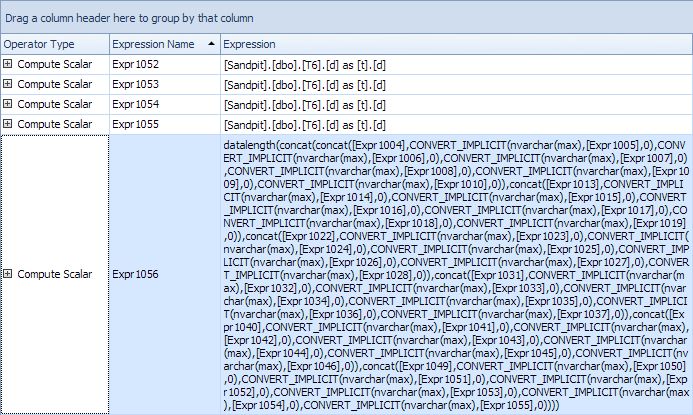Image resolution: width=693 pixels, height=415 pixels.
Task: Click Compute Scalar text in the Expr1055 row
Action: (x=55, y=124)
